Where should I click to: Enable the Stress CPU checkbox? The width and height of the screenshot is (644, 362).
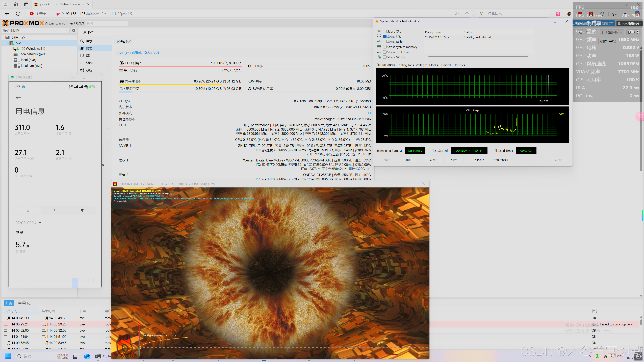[385, 32]
